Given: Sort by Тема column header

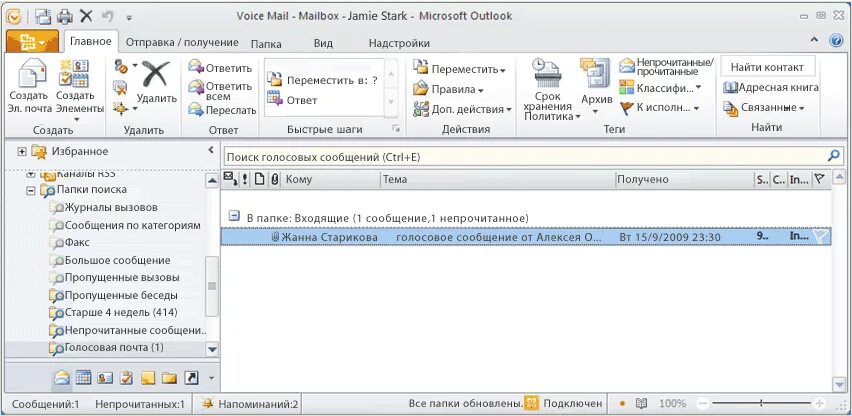Looking at the screenshot, I should [497, 179].
